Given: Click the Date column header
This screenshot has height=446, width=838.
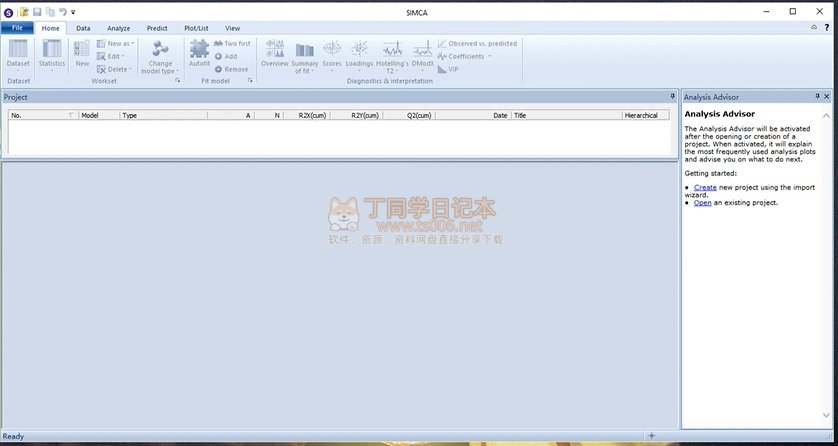Looking at the screenshot, I should pyautogui.click(x=473, y=115).
